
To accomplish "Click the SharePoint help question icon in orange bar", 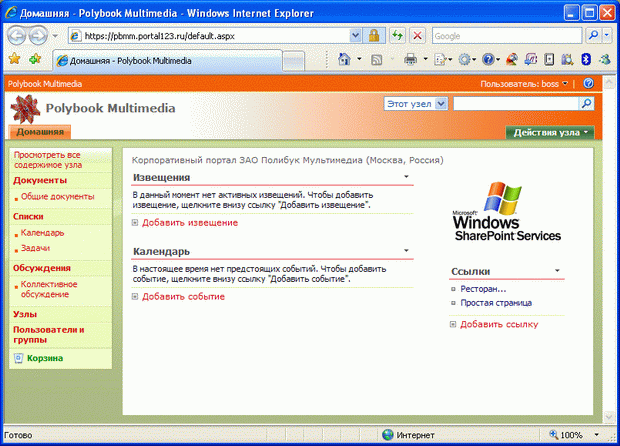I will pyautogui.click(x=588, y=83).
